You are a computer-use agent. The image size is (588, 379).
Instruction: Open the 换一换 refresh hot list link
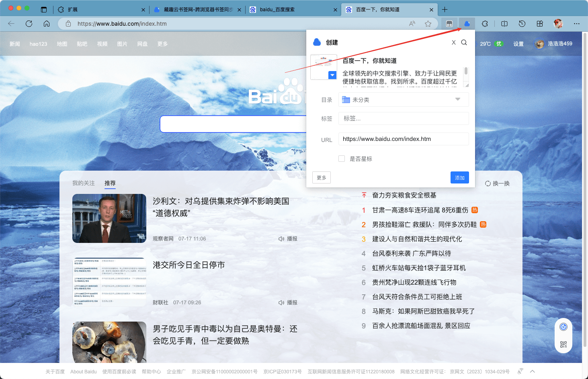click(x=497, y=183)
